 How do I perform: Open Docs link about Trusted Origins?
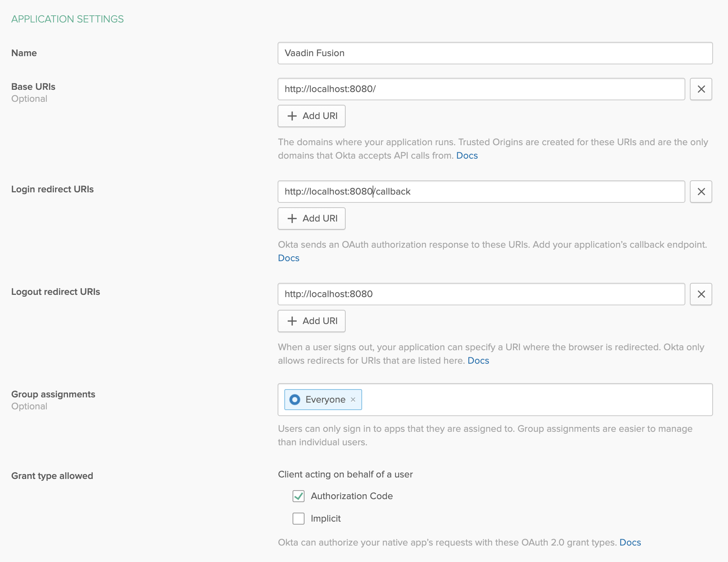coord(467,156)
